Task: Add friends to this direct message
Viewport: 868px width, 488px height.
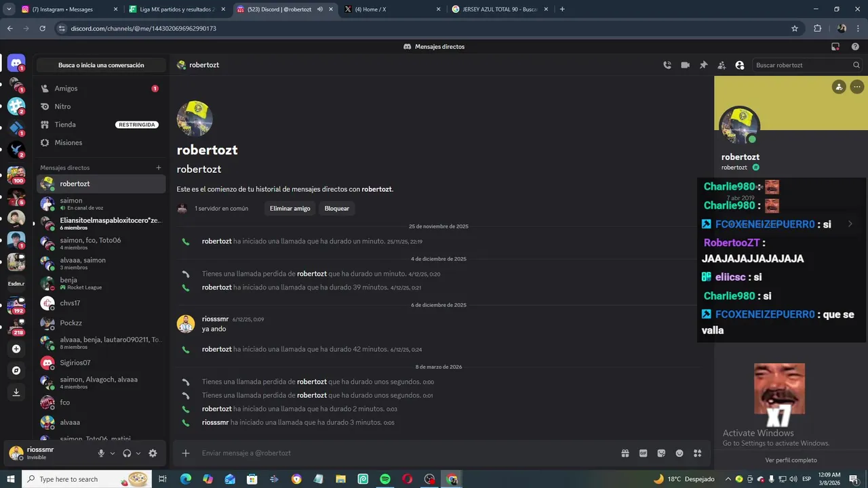Action: 722,65
